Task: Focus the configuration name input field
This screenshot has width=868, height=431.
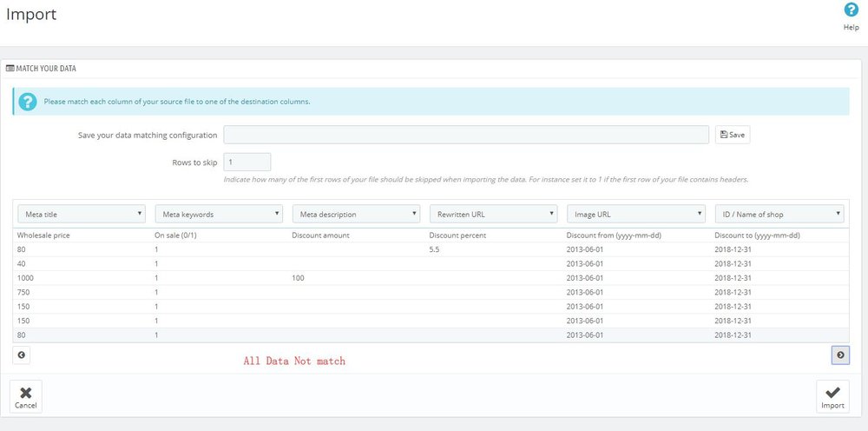Action: tap(466, 135)
